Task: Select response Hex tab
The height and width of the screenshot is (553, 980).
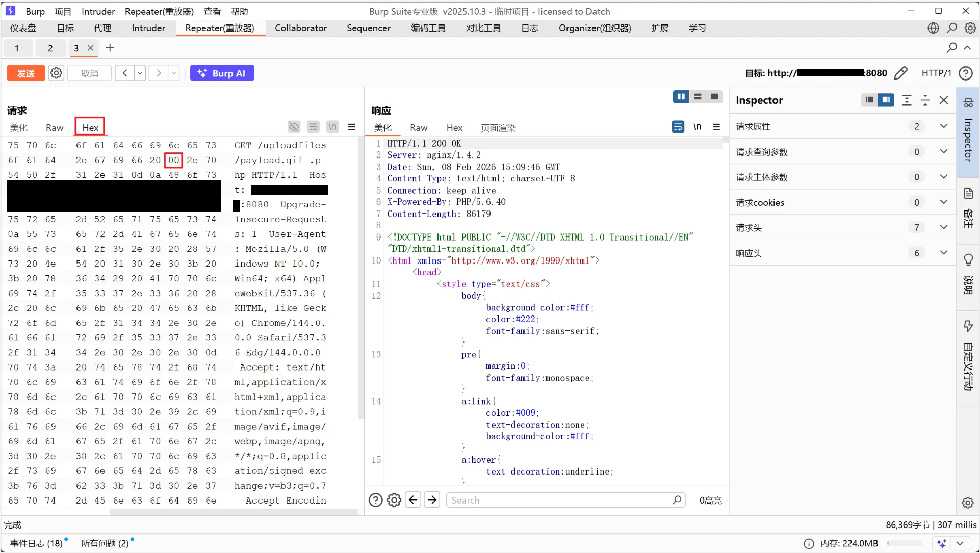Action: tap(454, 128)
